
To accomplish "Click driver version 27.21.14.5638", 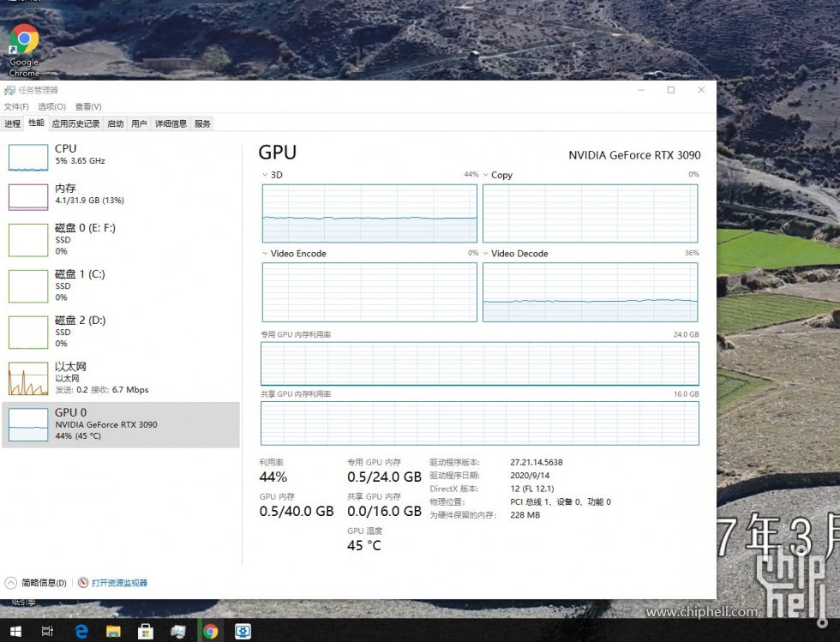I will [x=537, y=462].
